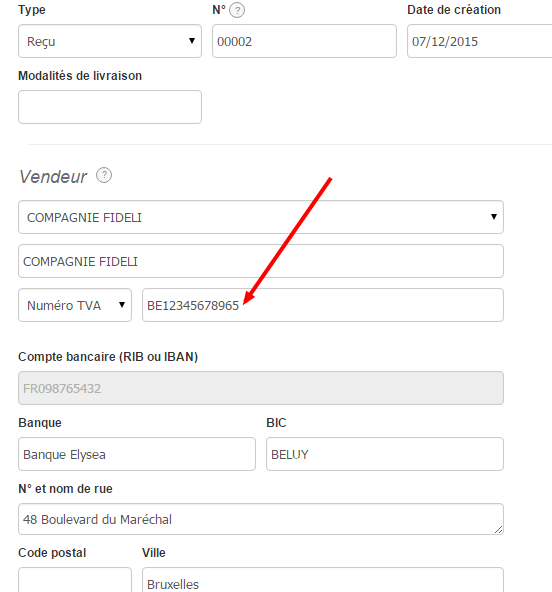Viewport: 552px width, 592px height.
Task: Click the Banque field with Banque Elysea
Action: coord(137,454)
